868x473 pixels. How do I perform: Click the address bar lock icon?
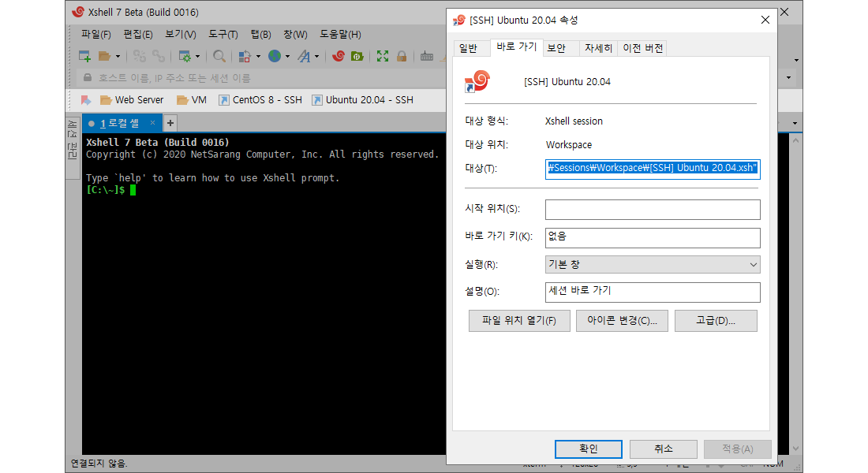(88, 77)
